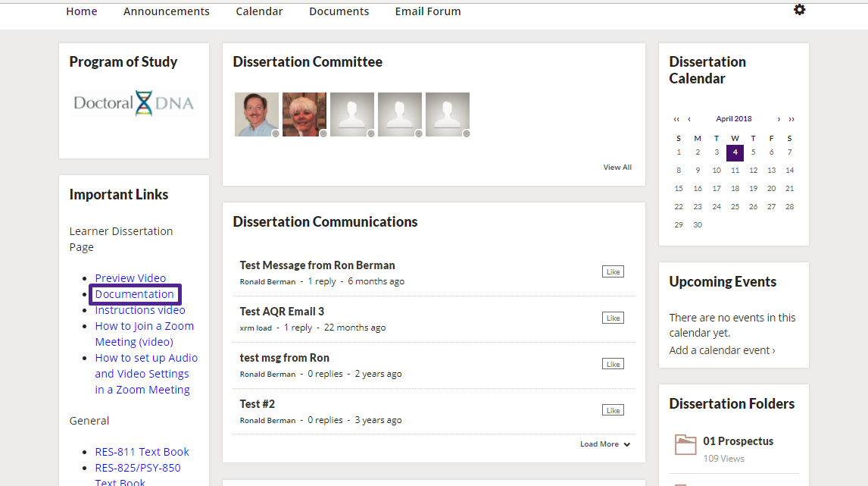Click the April 2018 month label
This screenshot has height=486, width=868.
[x=733, y=118]
